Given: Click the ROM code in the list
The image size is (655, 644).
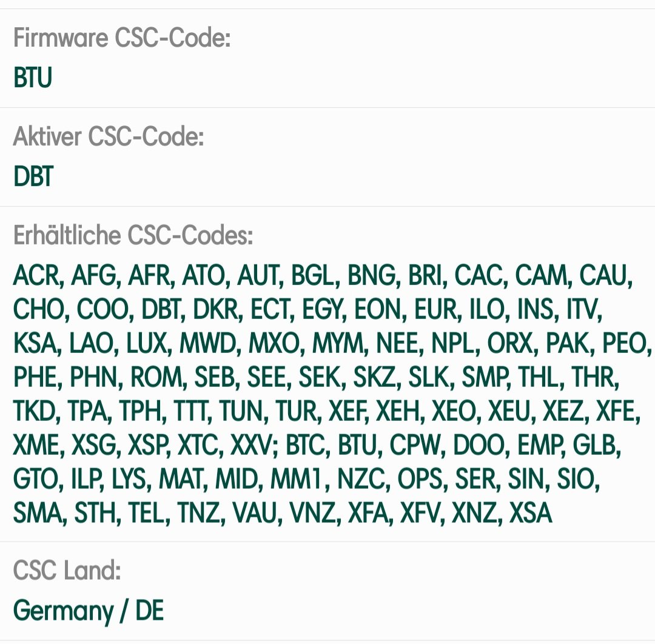Looking at the screenshot, I should (156, 378).
